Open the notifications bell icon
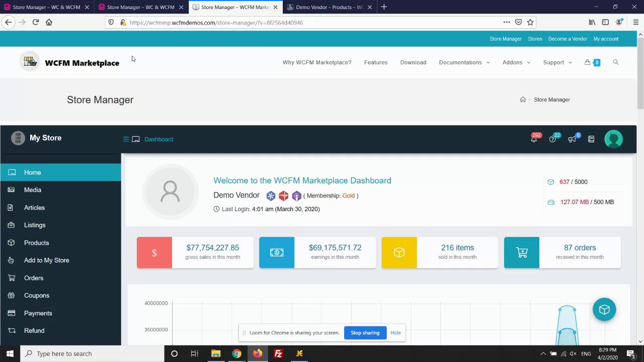Image resolution: width=644 pixels, height=362 pixels. [x=534, y=139]
